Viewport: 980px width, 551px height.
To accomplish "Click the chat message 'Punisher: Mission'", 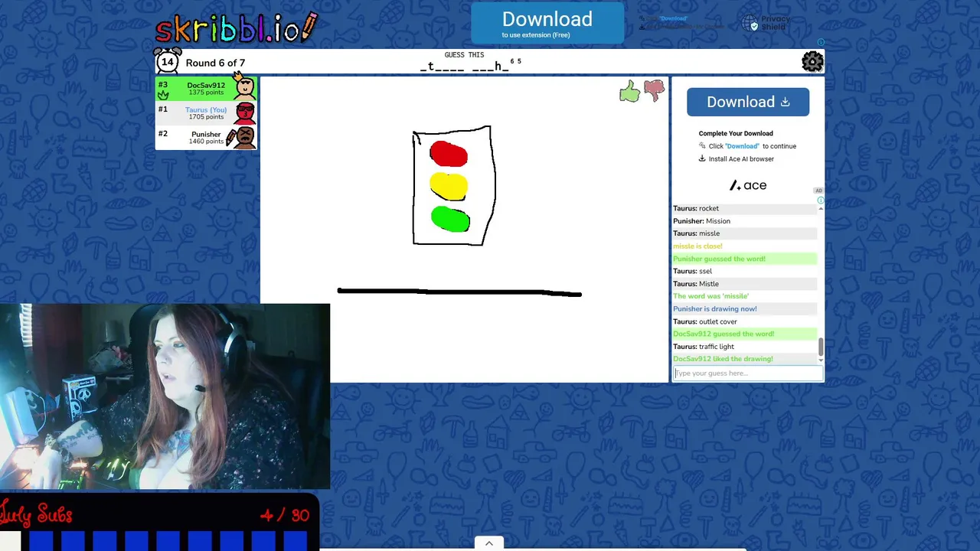I will 701,221.
